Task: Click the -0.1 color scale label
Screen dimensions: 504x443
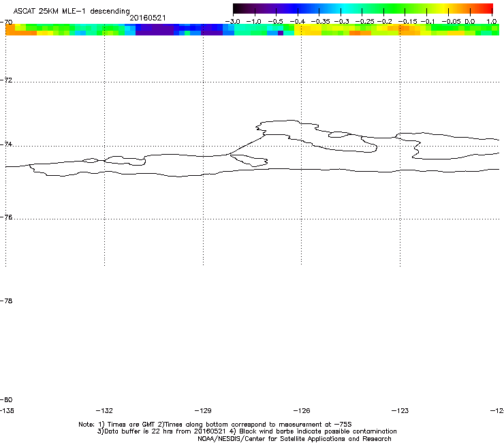Action: coord(428,21)
